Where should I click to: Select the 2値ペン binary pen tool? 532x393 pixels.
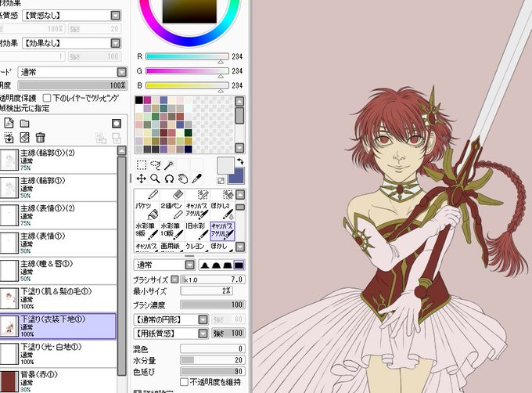(x=172, y=211)
